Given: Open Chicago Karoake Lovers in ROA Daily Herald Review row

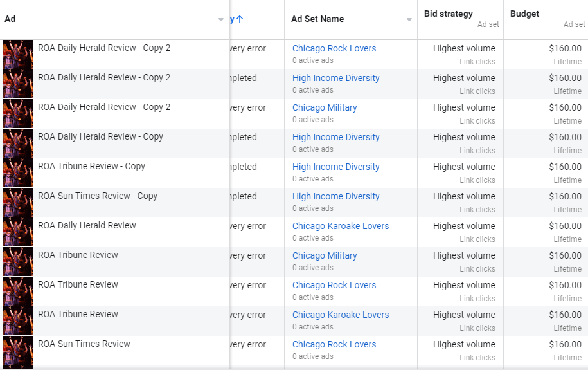Looking at the screenshot, I should [340, 226].
